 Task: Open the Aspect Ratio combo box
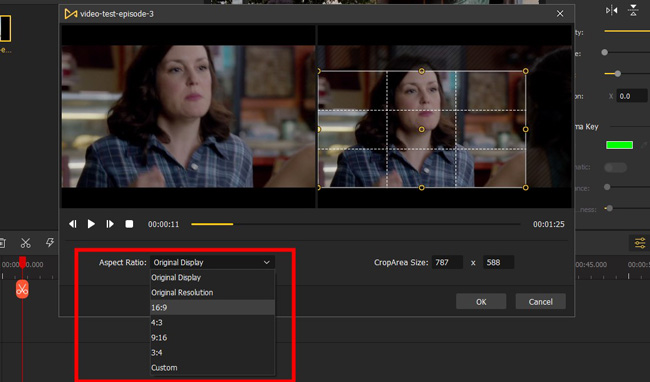click(212, 262)
